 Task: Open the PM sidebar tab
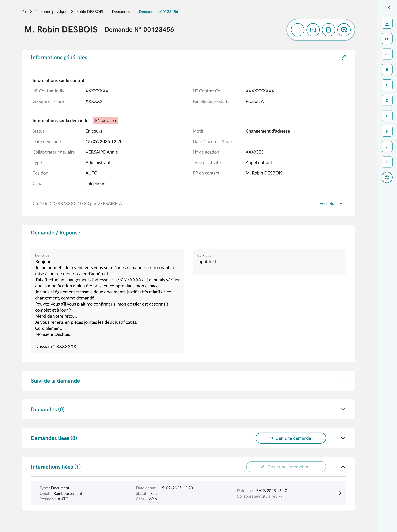(x=387, y=54)
